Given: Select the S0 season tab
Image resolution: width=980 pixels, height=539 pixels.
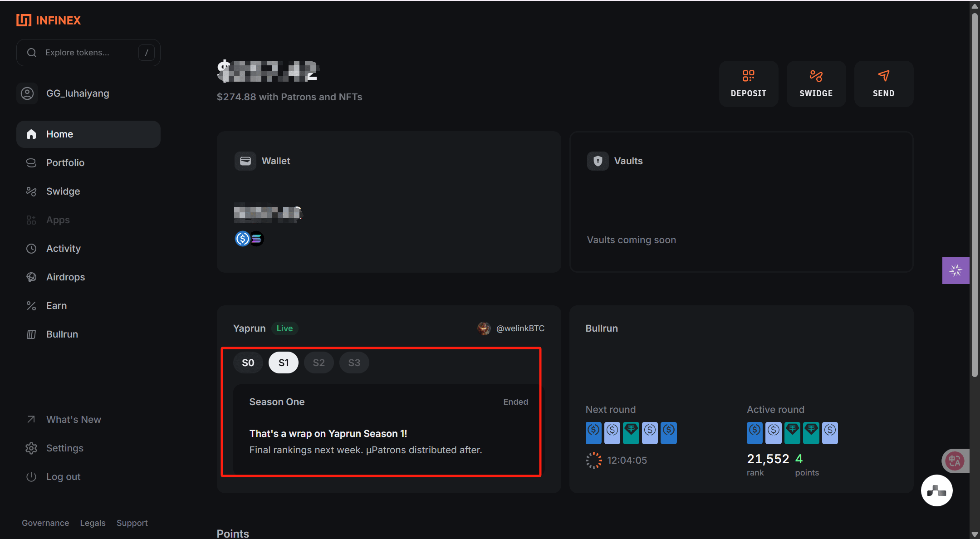Looking at the screenshot, I should 248,363.
